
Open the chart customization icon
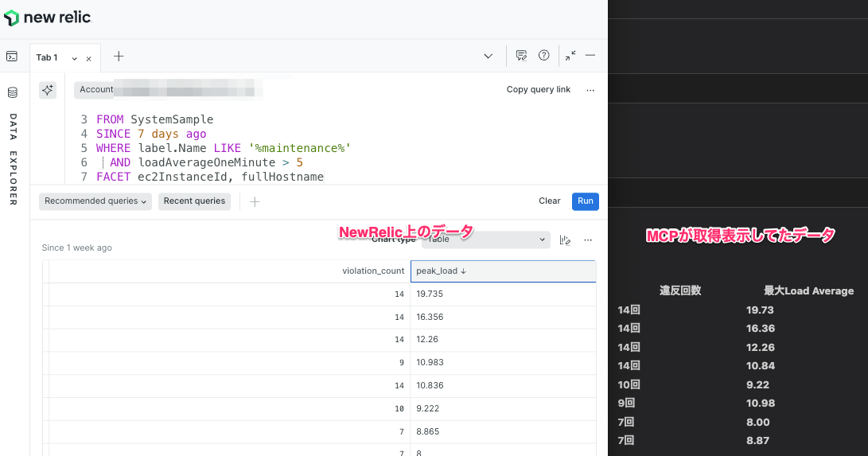coord(566,240)
